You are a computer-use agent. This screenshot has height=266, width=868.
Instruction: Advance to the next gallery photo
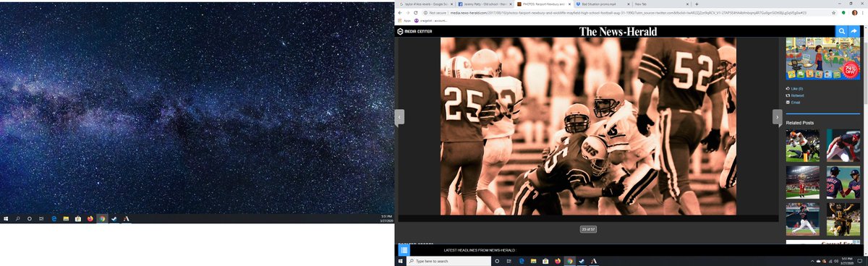point(777,116)
